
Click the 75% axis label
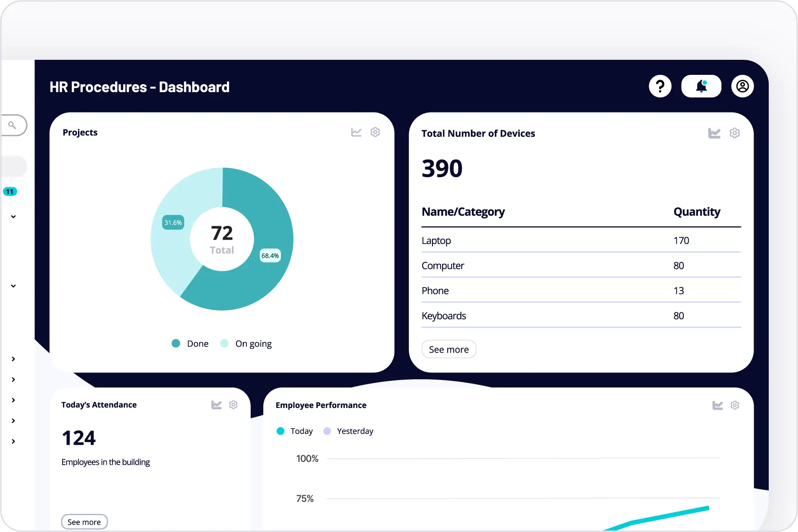pos(305,499)
